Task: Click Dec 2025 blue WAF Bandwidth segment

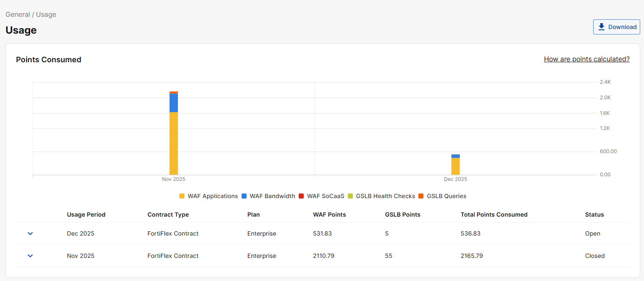Action: tap(455, 156)
